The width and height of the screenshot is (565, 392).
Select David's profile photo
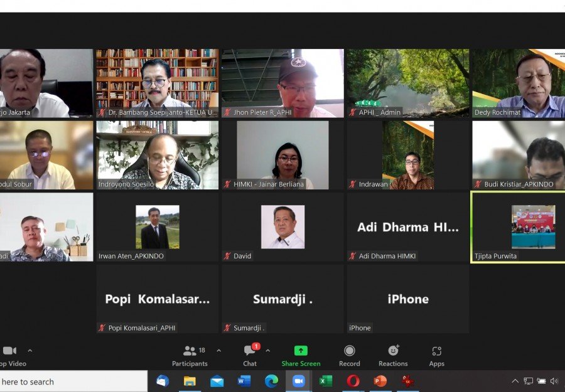pyautogui.click(x=283, y=227)
